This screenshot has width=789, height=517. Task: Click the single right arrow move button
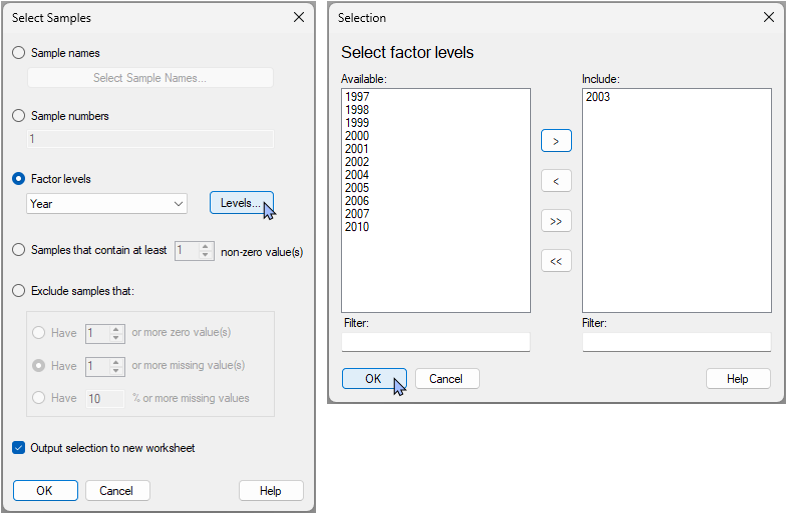(x=556, y=141)
